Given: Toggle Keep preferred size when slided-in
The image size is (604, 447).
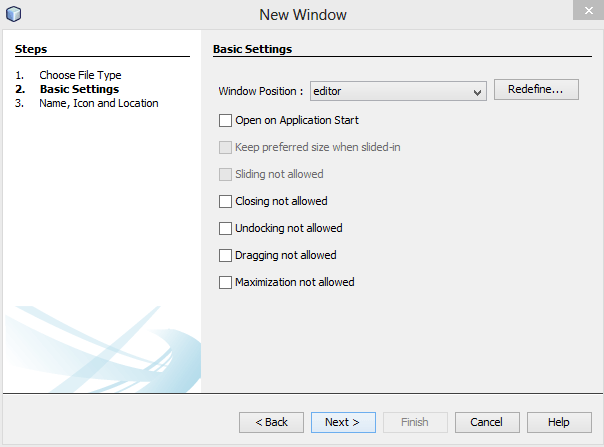Looking at the screenshot, I should [x=225, y=147].
